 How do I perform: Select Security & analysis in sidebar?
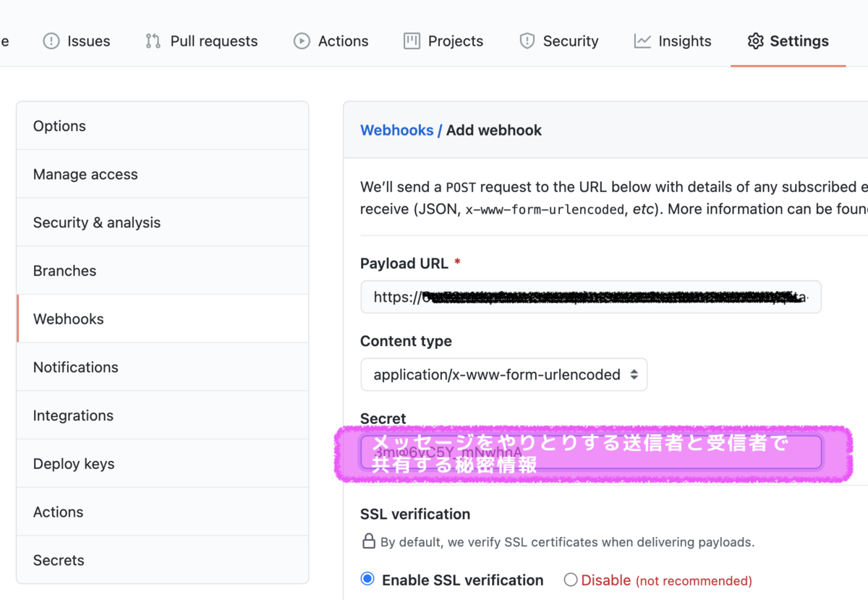click(163, 222)
